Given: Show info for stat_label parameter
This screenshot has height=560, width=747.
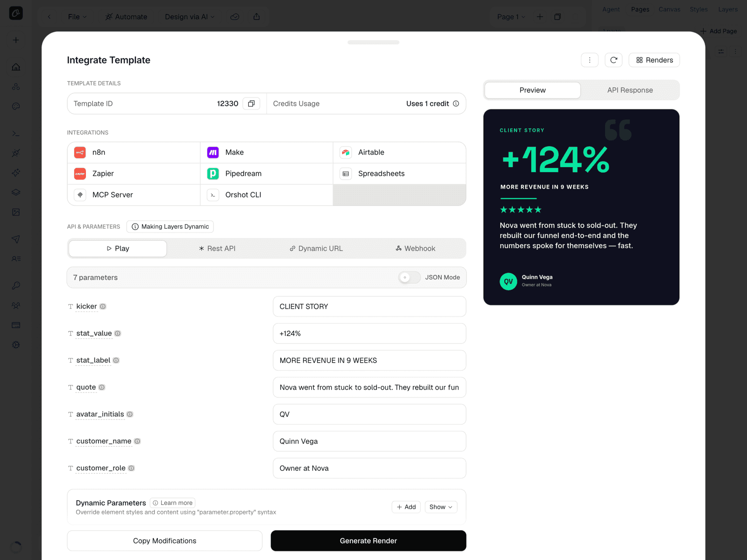Looking at the screenshot, I should click(x=116, y=361).
